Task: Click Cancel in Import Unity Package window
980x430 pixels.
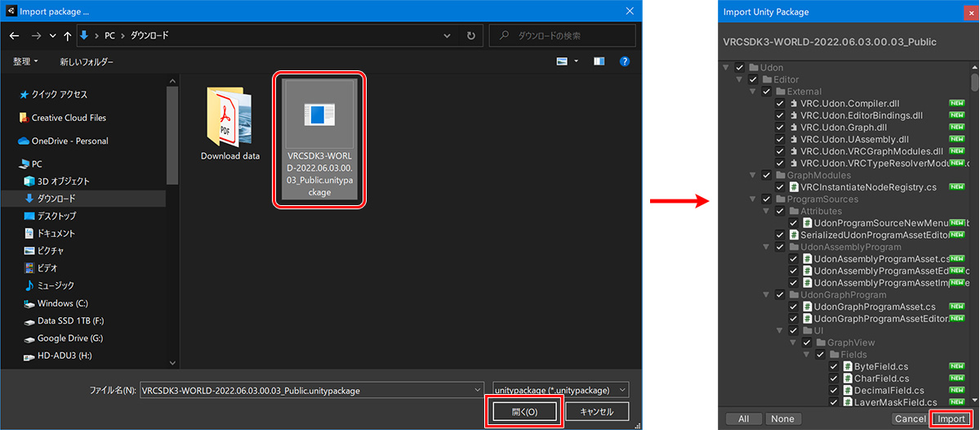Action: tap(910, 419)
